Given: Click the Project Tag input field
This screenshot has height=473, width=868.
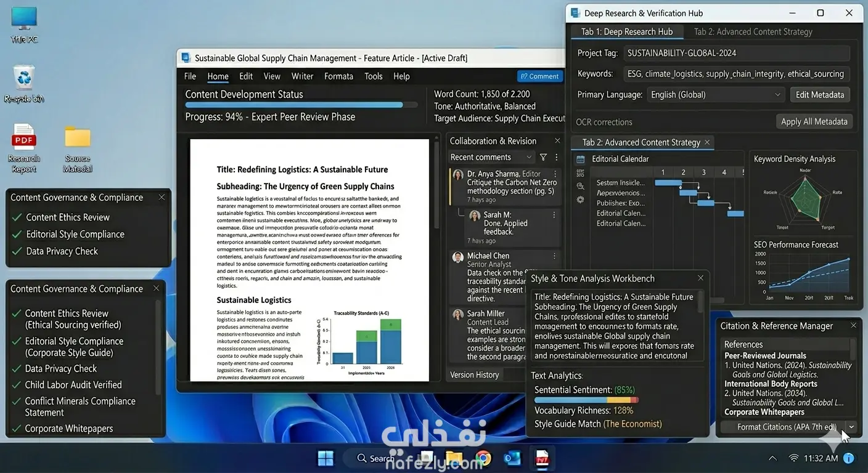Looking at the screenshot, I should [737, 53].
